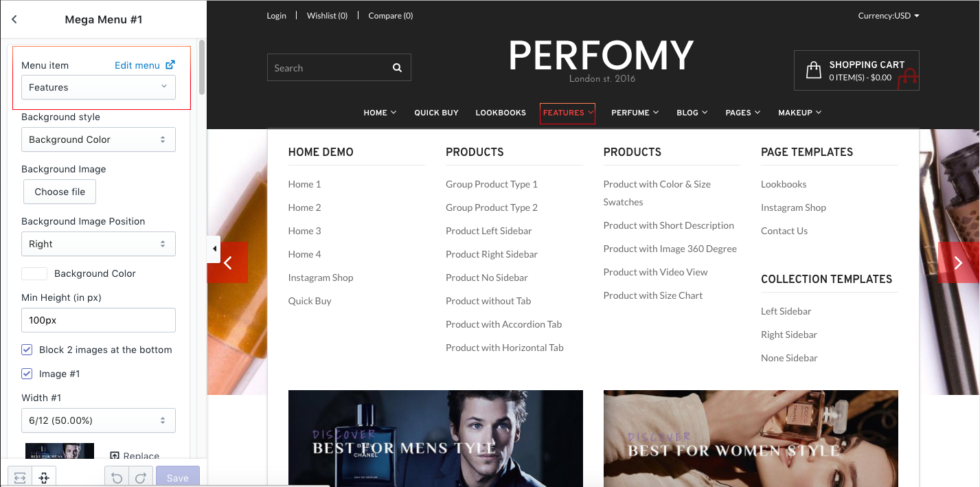The image size is (980, 487).
Task: Open the Currency USD selector
Action: coord(888,16)
